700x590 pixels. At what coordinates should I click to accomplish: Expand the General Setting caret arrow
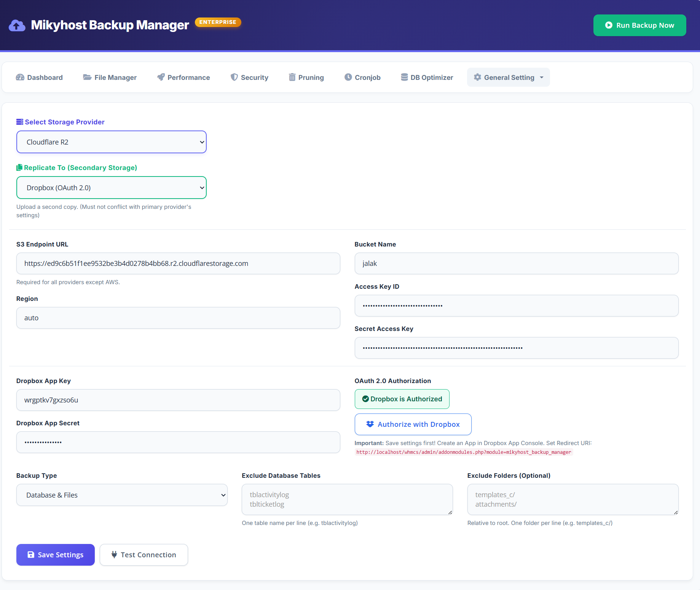(542, 77)
